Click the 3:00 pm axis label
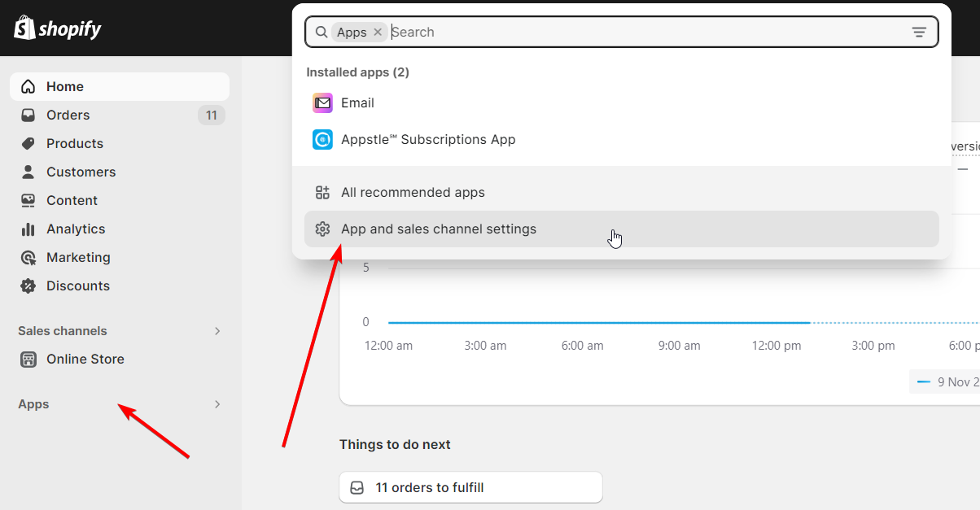 873,346
